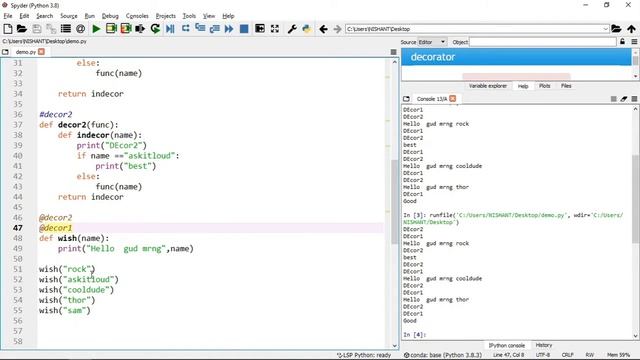640x360 pixels.
Task: Step return debugger icon
Action: pos(214,29)
